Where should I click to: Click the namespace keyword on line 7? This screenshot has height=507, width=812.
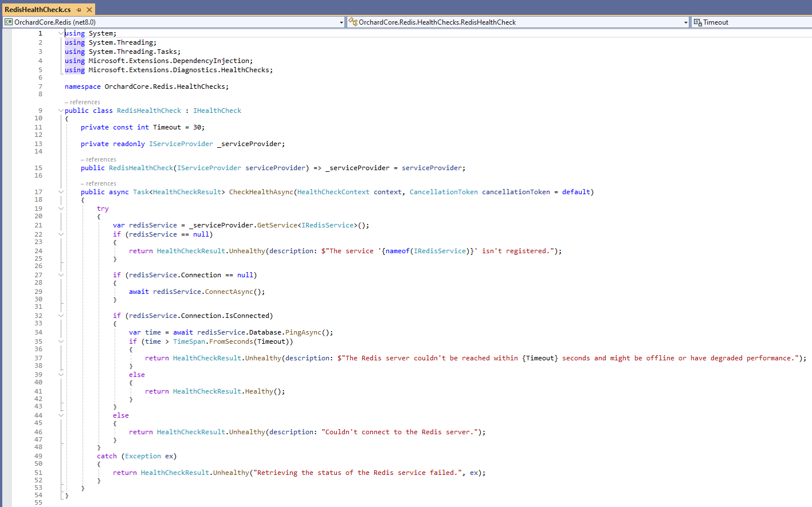coord(83,87)
